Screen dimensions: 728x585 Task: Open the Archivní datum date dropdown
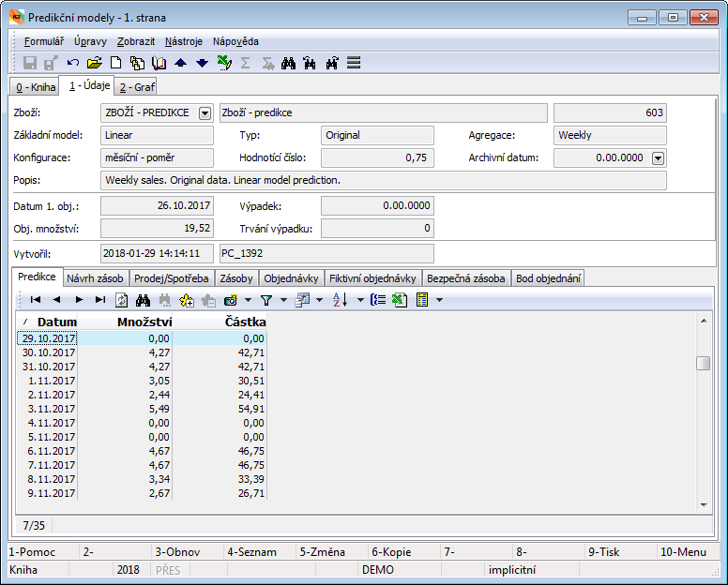[x=658, y=157]
